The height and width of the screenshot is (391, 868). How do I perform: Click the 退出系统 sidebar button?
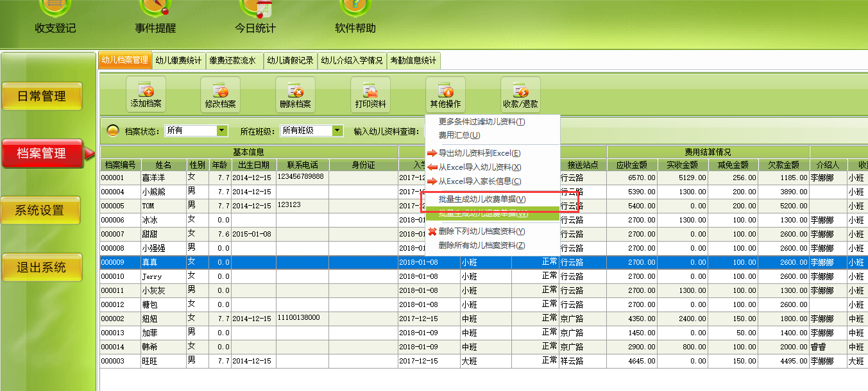42,267
